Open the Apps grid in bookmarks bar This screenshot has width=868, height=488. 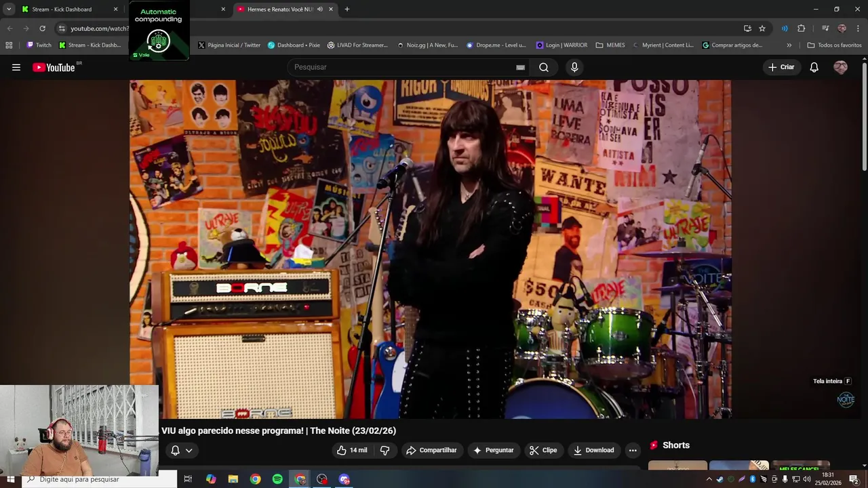coord(9,45)
